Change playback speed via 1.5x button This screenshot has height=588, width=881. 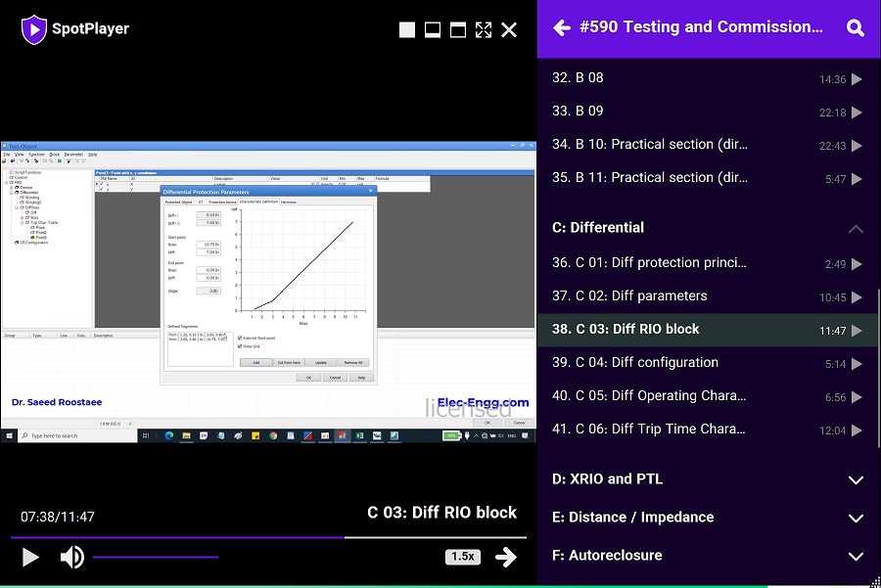[462, 557]
